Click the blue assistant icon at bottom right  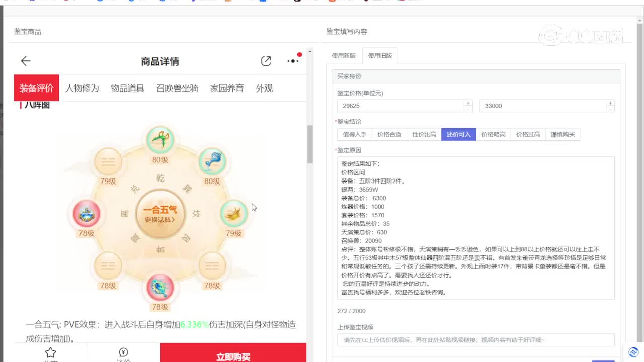click(x=633, y=352)
